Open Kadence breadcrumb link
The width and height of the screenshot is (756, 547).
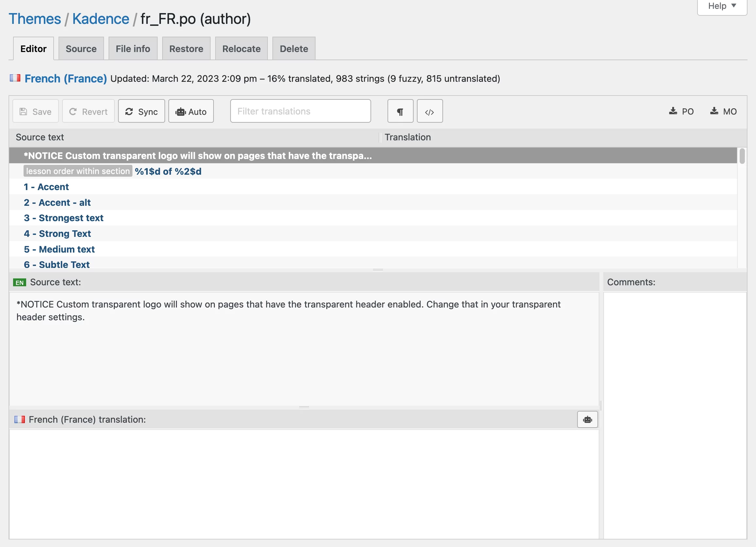tap(101, 19)
